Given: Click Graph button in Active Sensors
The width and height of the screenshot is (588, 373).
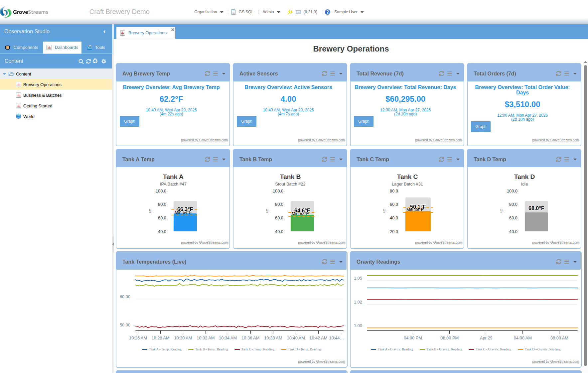Looking at the screenshot, I should click(x=247, y=121).
